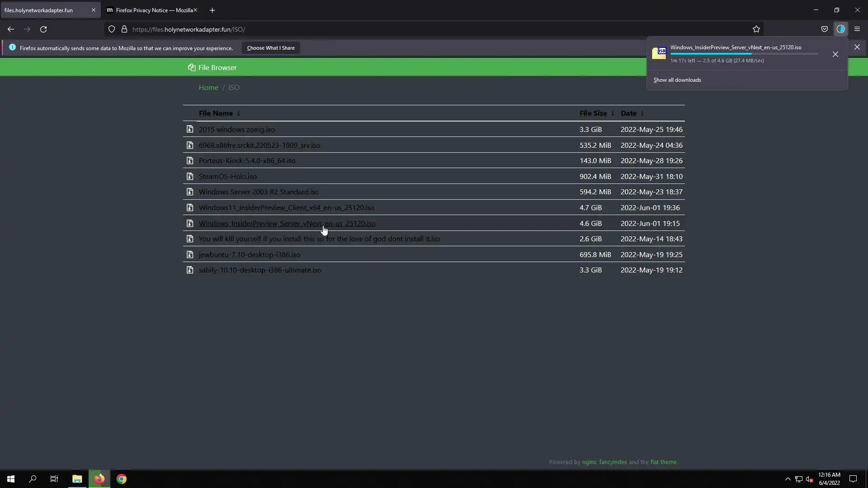Open the downloads toolbar button

840,29
